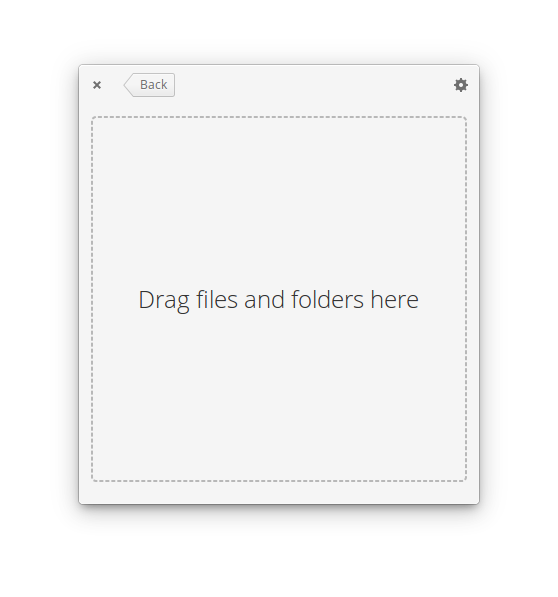558x597 pixels.
Task: Return to previous view with Back
Action: (149, 85)
